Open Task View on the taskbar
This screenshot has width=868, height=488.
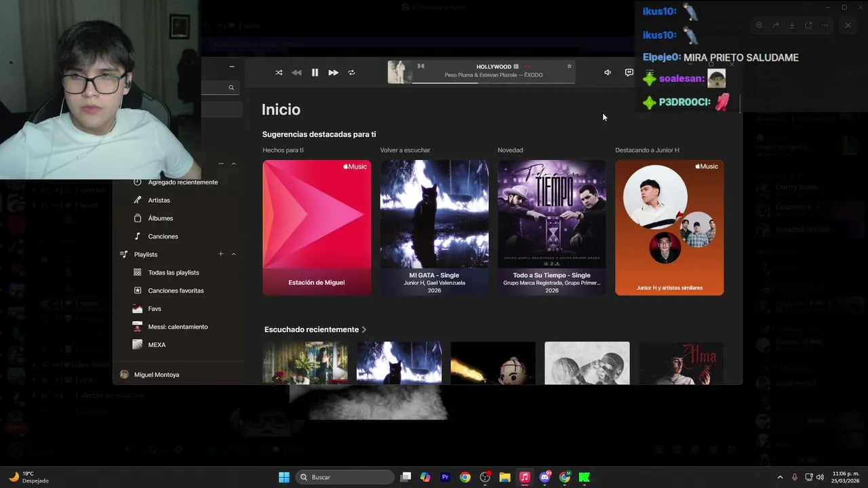tap(406, 477)
